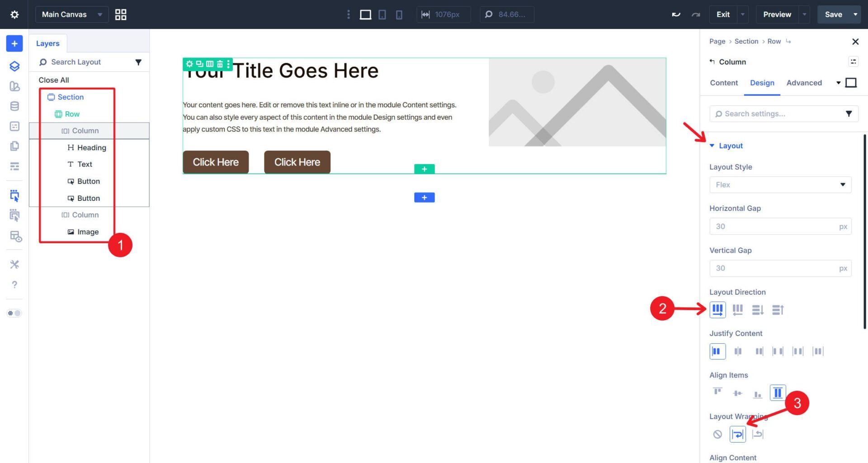Click the grid view icon beside Main Canvas
Screen dimensions: 868x463
coord(121,14)
